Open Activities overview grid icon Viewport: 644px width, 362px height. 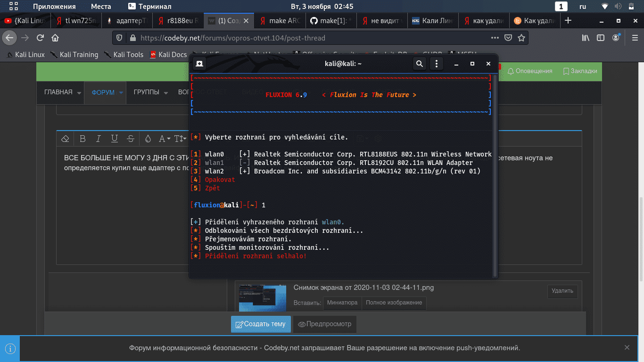14,7
